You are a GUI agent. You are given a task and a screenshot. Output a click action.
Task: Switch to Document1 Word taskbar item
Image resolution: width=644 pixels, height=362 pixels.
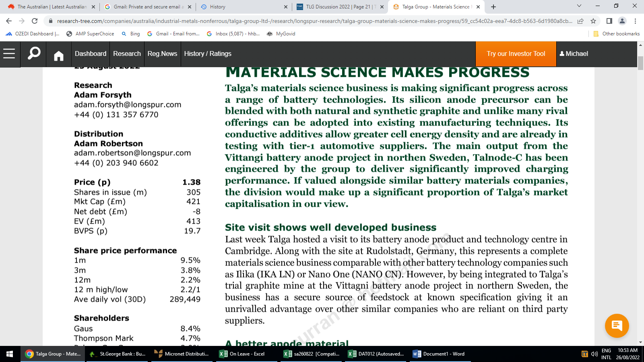click(x=440, y=354)
